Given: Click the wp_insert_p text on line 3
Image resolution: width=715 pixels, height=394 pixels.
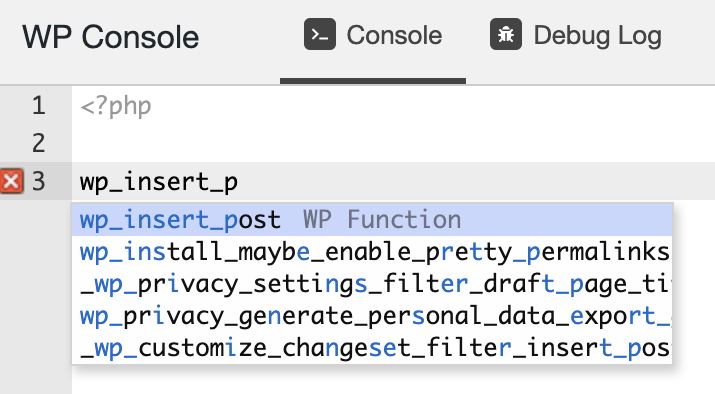Looking at the screenshot, I should (x=159, y=182).
